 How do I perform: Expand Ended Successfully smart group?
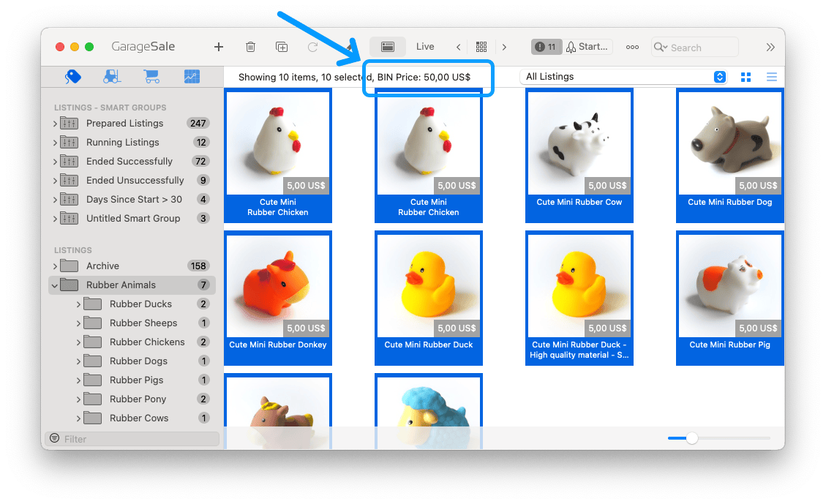[x=55, y=162]
